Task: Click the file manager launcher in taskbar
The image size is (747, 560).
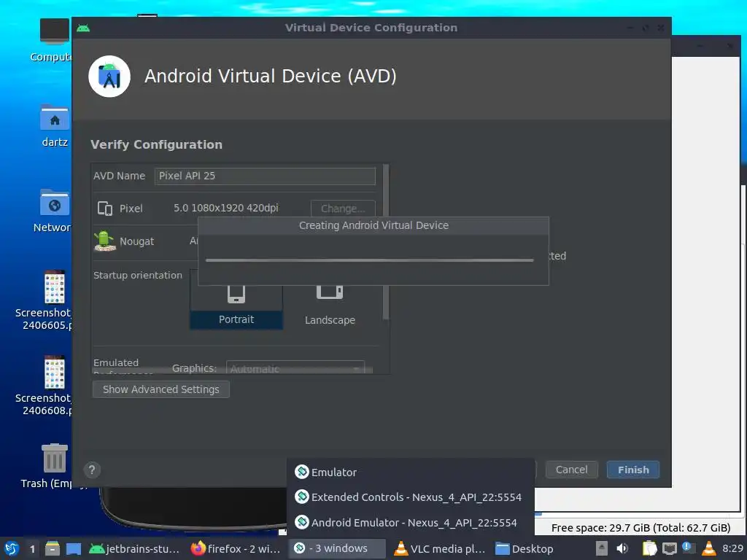Action: click(53, 549)
